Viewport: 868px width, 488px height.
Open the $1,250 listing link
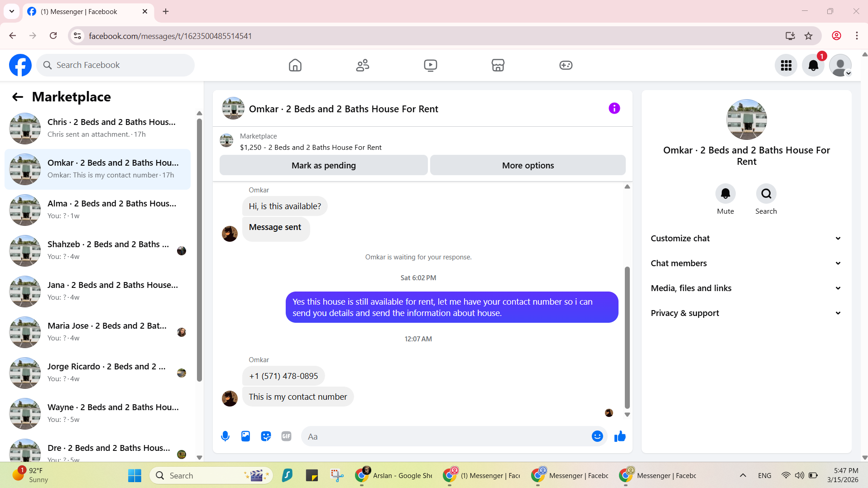(311, 148)
